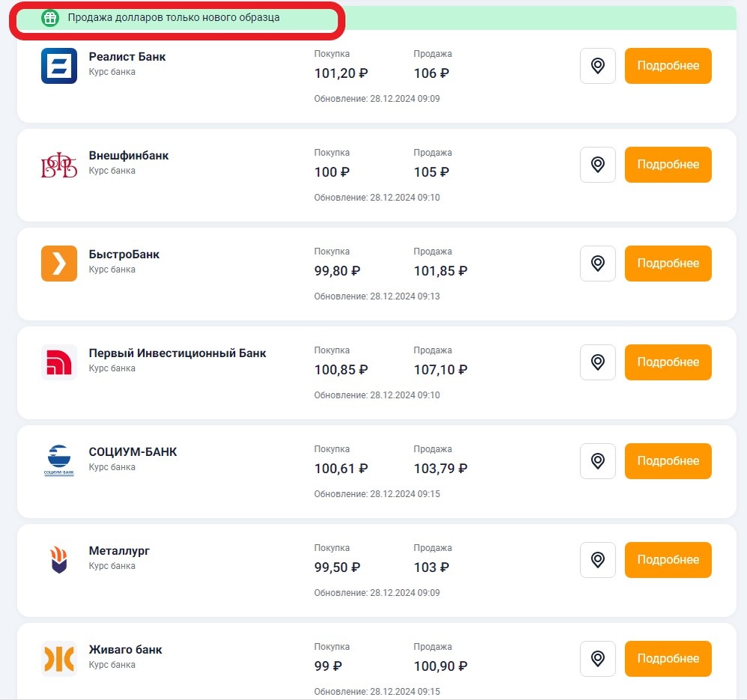
Task: Click the Внешфинбанк bank name
Action: pyautogui.click(x=129, y=156)
